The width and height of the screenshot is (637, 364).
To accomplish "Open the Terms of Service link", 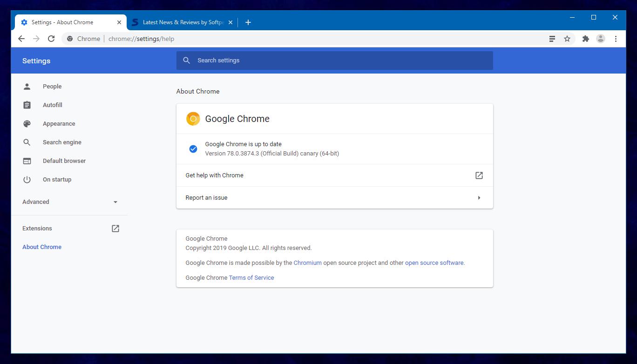I will pyautogui.click(x=251, y=278).
